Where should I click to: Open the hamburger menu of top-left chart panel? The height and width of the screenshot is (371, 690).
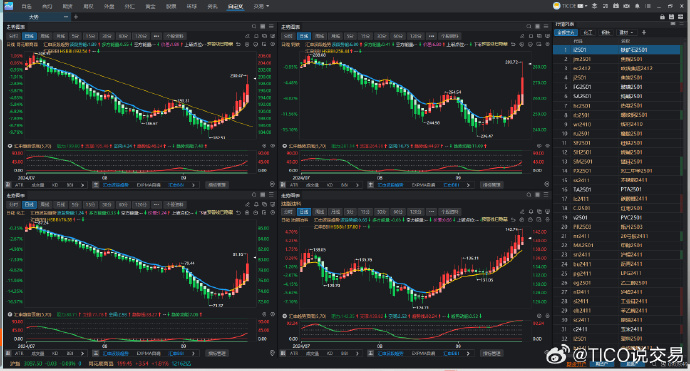click(x=272, y=27)
